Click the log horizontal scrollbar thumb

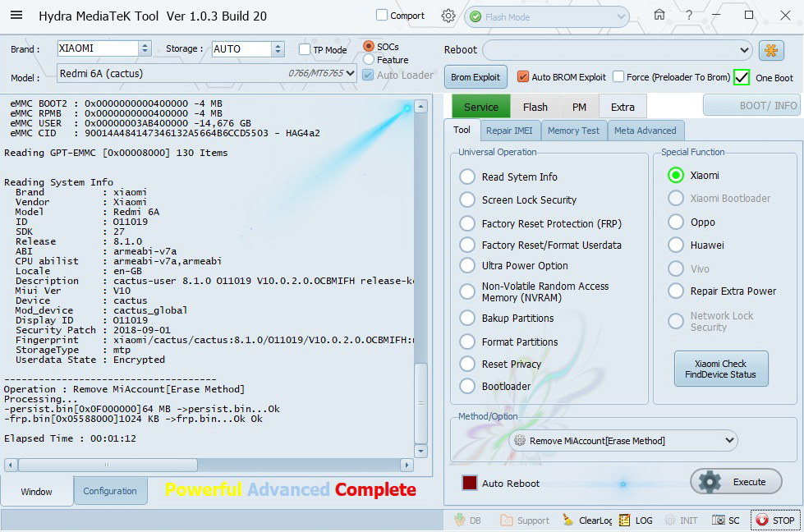108,465
